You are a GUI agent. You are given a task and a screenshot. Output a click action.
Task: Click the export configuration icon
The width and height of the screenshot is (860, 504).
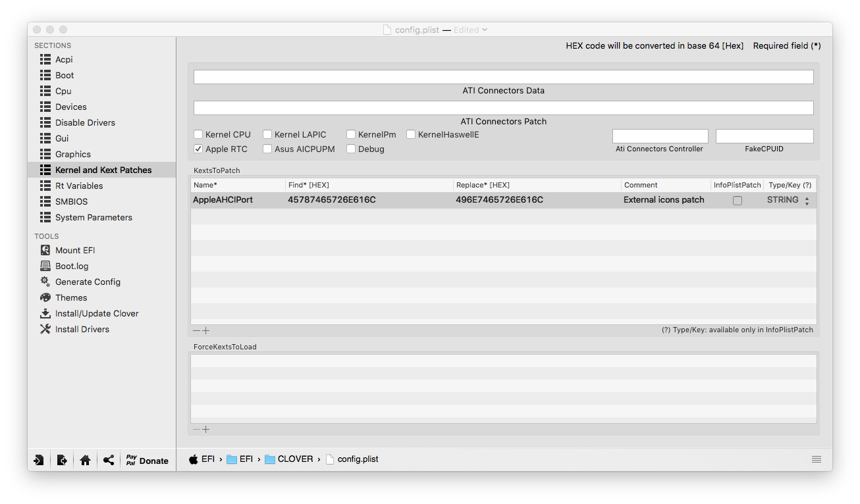click(x=62, y=461)
